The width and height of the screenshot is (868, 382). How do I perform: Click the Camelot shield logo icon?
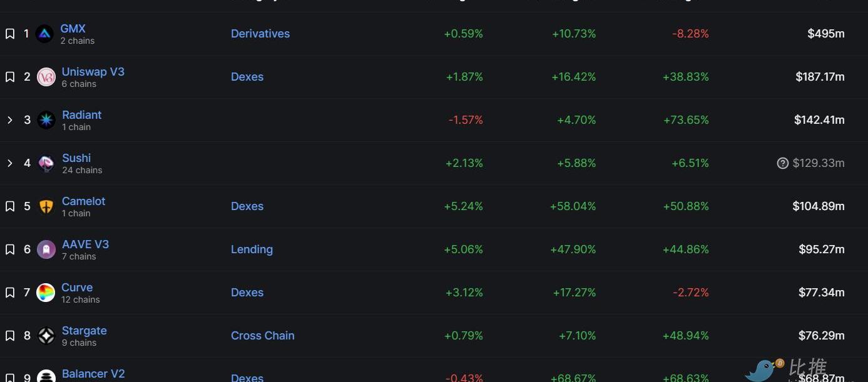(46, 206)
